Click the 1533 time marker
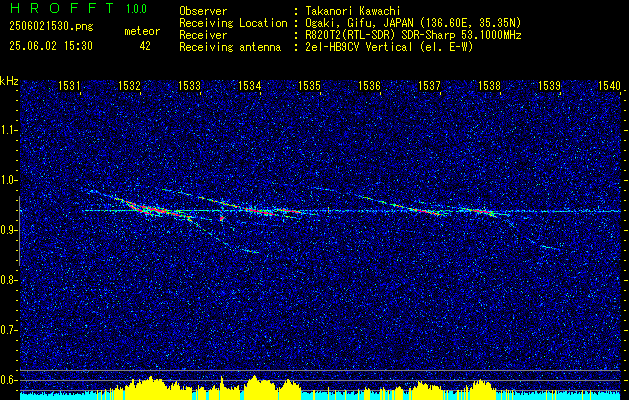Viewport: 629px width, 400px height. point(189,85)
